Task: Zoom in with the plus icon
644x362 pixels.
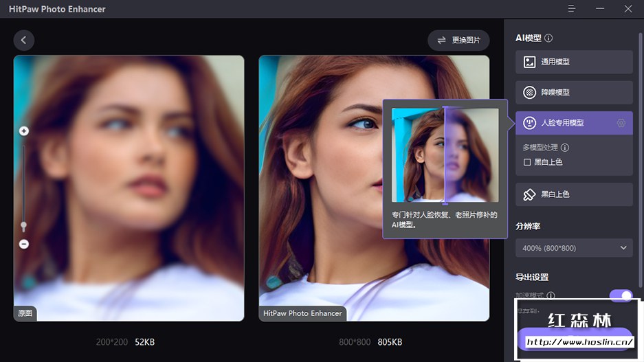Action: [24, 131]
